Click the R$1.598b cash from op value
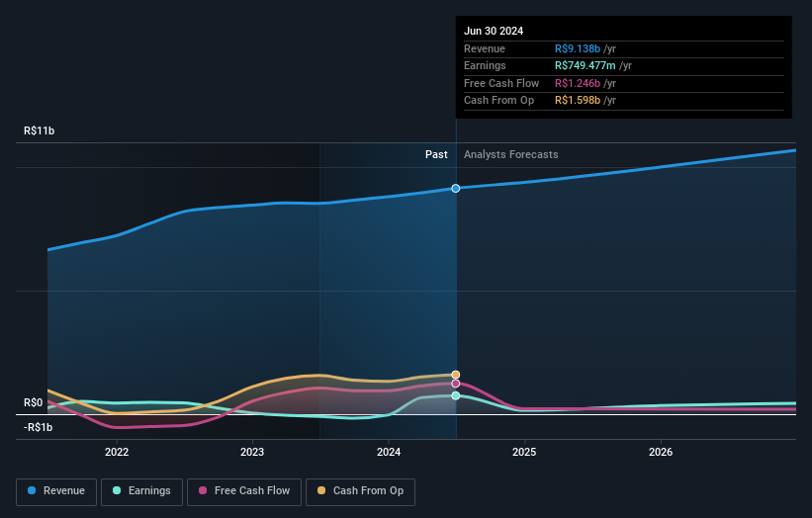Viewport: 812px width, 518px height. tap(578, 101)
